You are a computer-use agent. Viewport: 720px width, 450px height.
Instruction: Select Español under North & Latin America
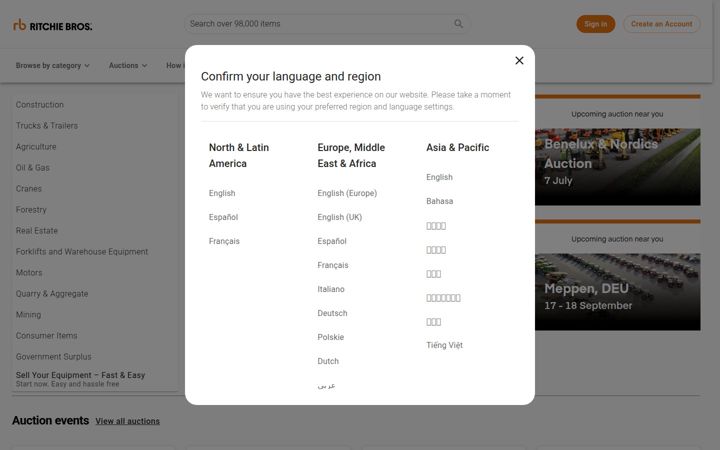[223, 217]
